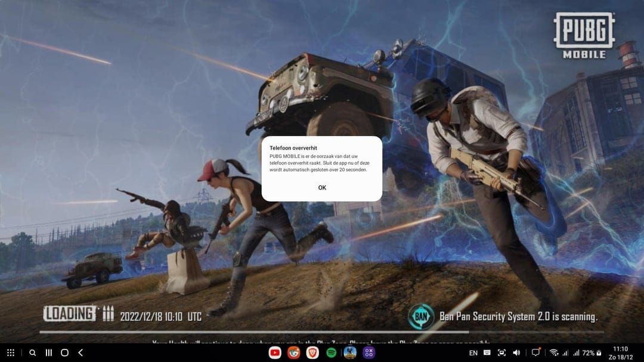Click the 2022/12/18 10:10 UTC timestamp
Screen dimensions: 644x362
click(160, 317)
